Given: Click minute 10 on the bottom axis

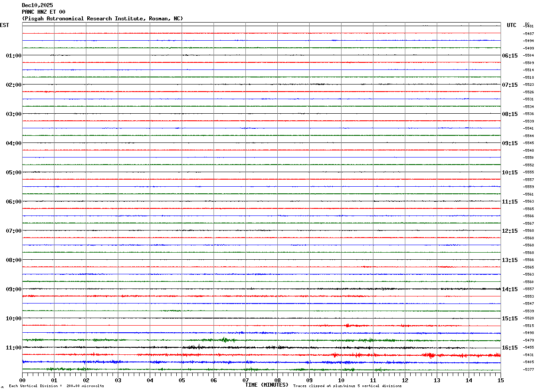Looking at the screenshot, I should (x=341, y=380).
